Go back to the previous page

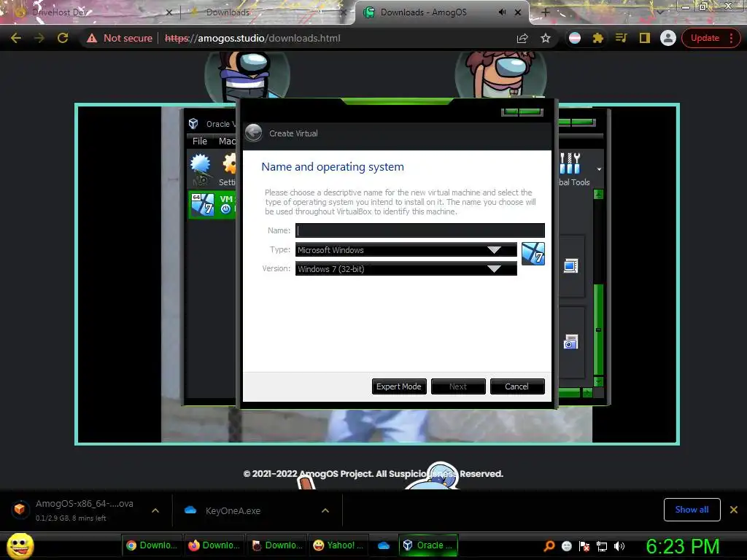point(16,38)
